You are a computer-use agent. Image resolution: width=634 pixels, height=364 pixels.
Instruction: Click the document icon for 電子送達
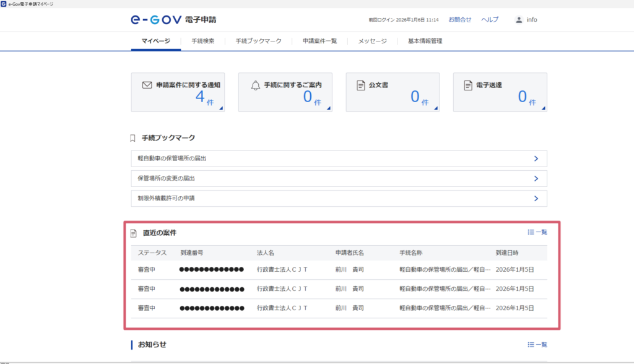pos(468,85)
